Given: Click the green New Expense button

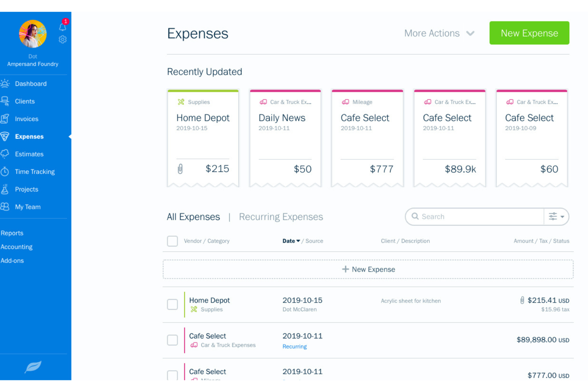Looking at the screenshot, I should 529,33.
